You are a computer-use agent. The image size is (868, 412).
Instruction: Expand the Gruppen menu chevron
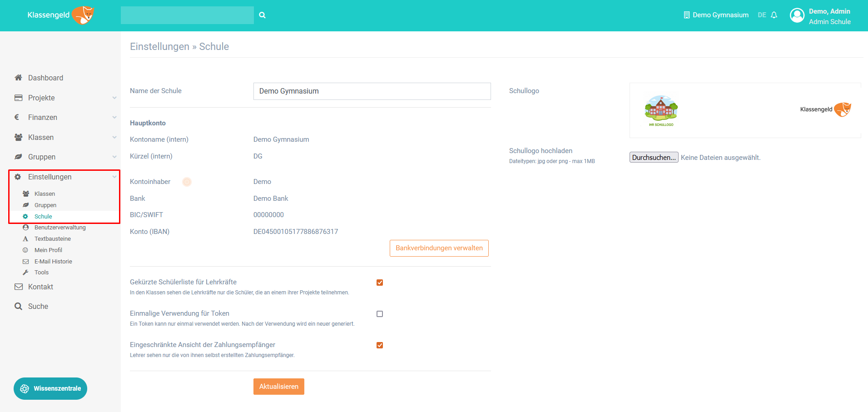point(114,157)
